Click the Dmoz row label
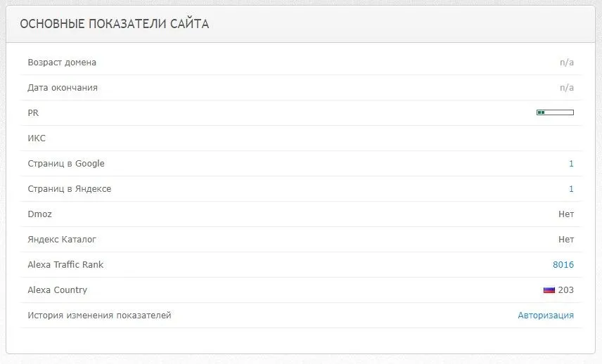This screenshot has height=364, width=602. pos(39,214)
